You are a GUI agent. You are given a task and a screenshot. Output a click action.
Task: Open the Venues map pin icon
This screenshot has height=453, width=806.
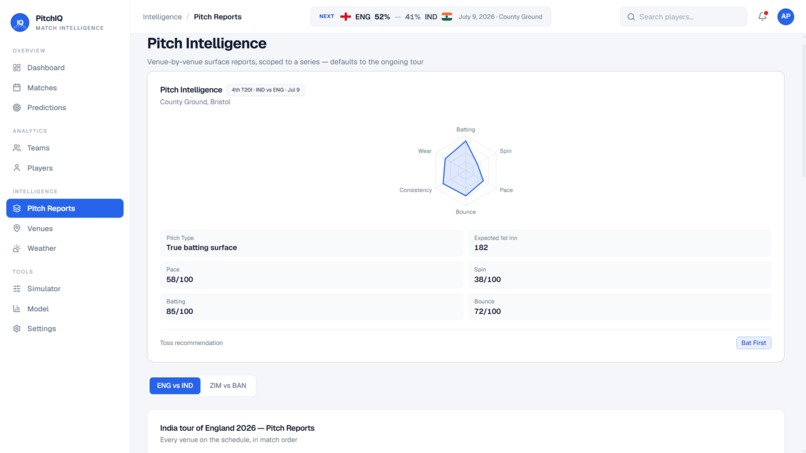[16, 228]
